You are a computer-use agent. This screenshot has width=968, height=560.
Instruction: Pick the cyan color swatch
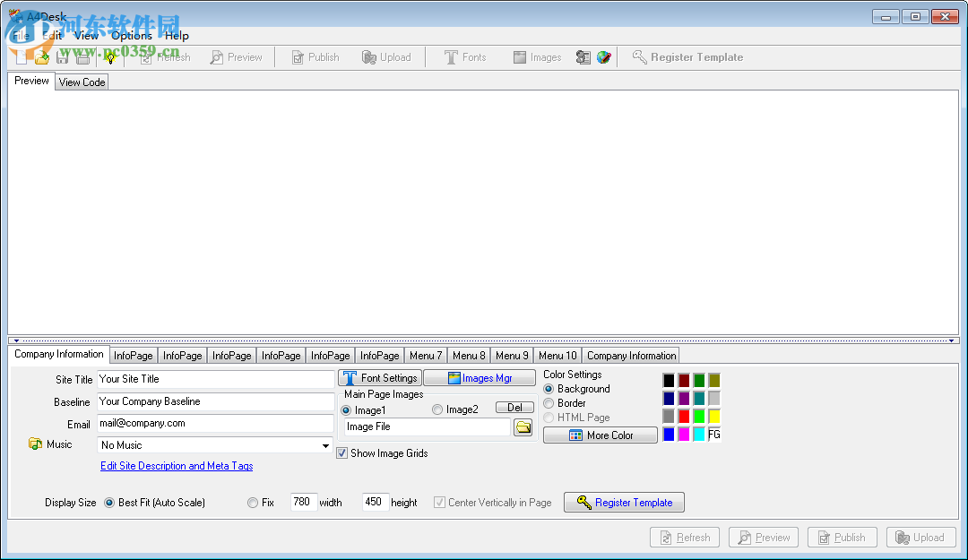coord(699,435)
